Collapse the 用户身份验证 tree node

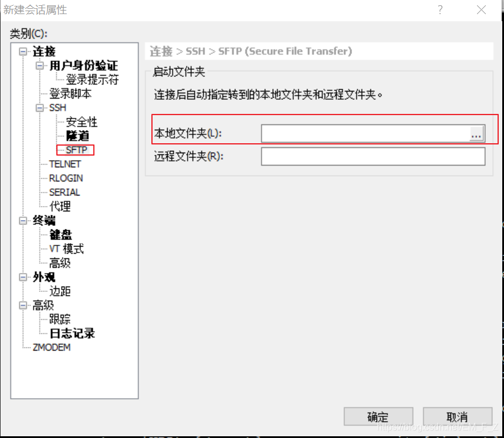tap(39, 66)
